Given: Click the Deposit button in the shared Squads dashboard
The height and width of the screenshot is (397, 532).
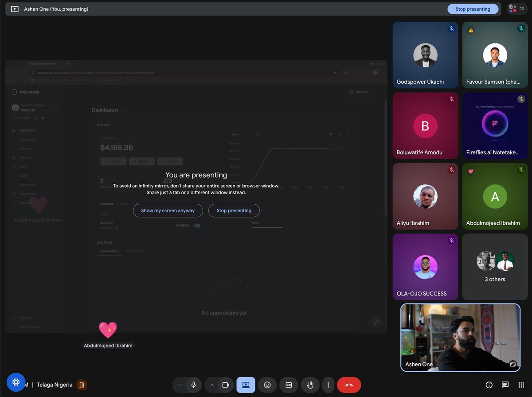Looking at the screenshot, I should [x=142, y=161].
